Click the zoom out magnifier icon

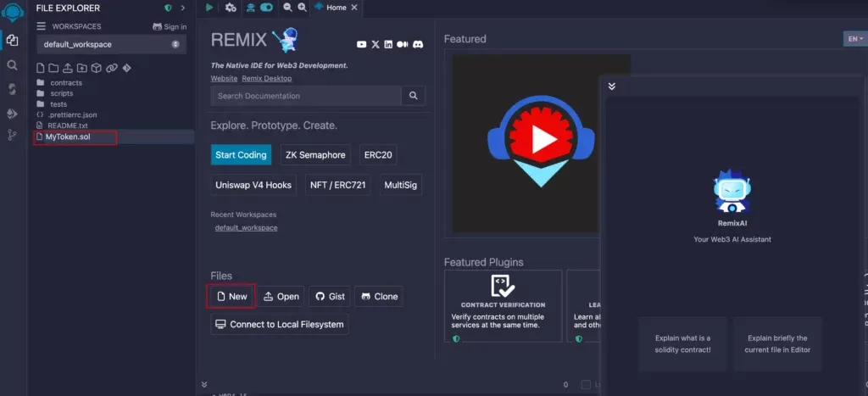tap(287, 8)
